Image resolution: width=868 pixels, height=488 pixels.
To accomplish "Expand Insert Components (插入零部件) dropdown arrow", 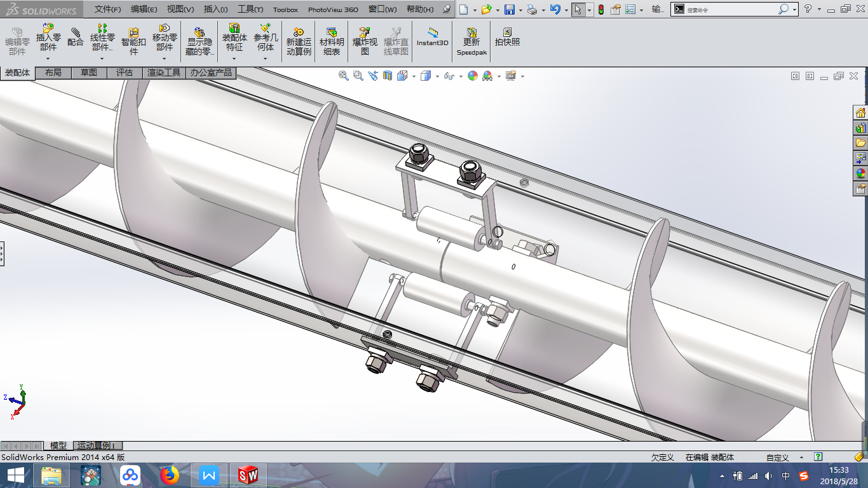I will (x=48, y=58).
